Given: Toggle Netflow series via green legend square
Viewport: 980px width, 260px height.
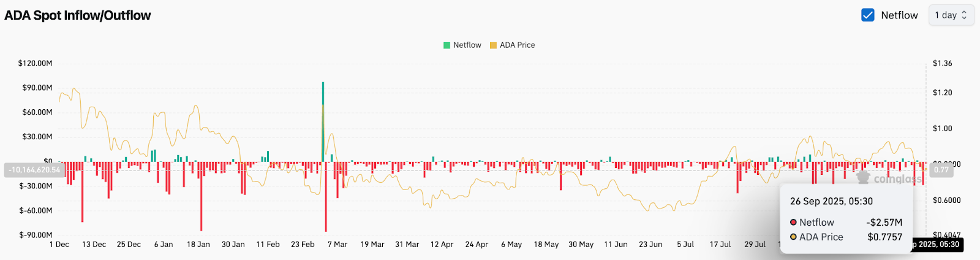Looking at the screenshot, I should 447,45.
